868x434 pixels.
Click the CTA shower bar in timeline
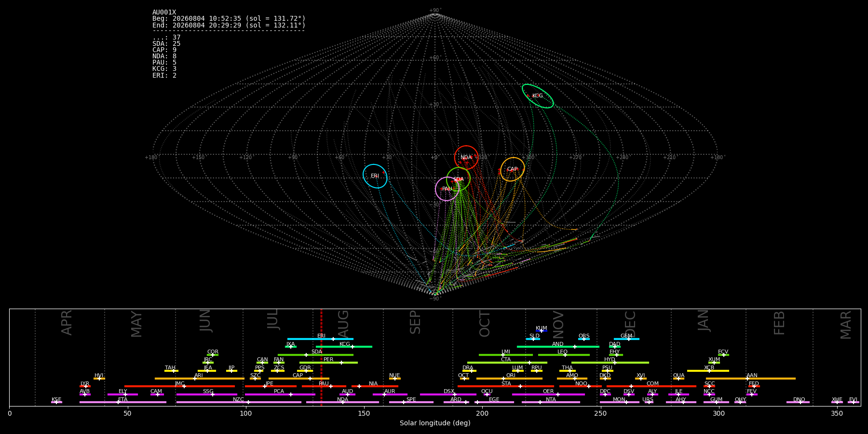[507, 363]
